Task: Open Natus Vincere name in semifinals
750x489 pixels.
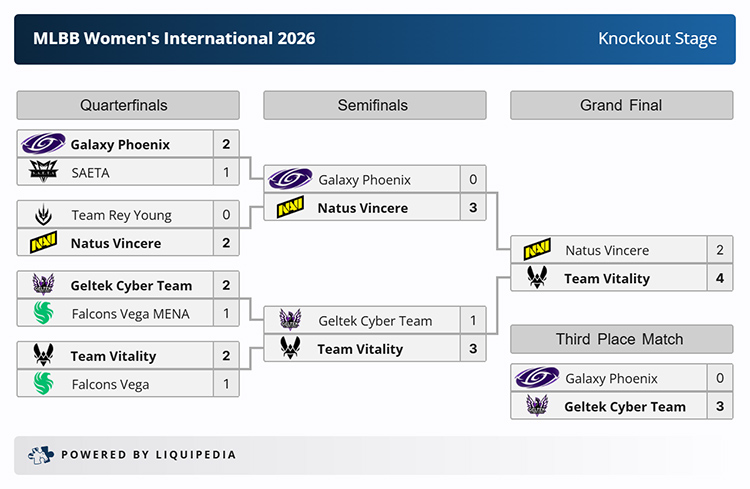Action: (x=363, y=208)
